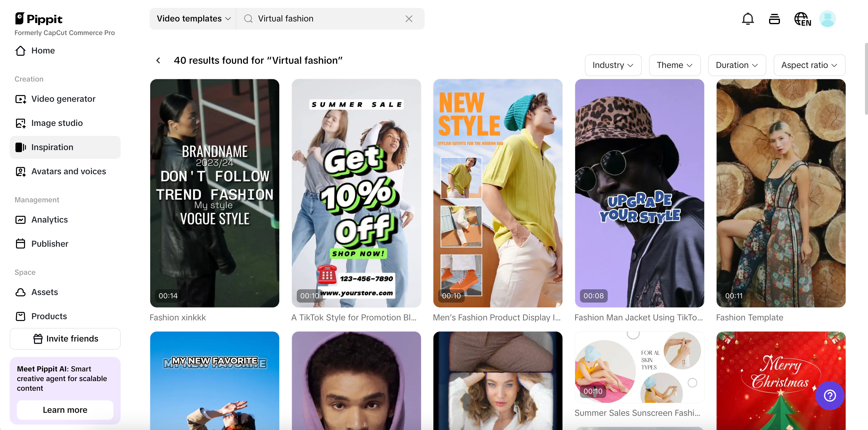Open the Aspect ratio filter
Image resolution: width=868 pixels, height=430 pixels.
[x=809, y=65]
